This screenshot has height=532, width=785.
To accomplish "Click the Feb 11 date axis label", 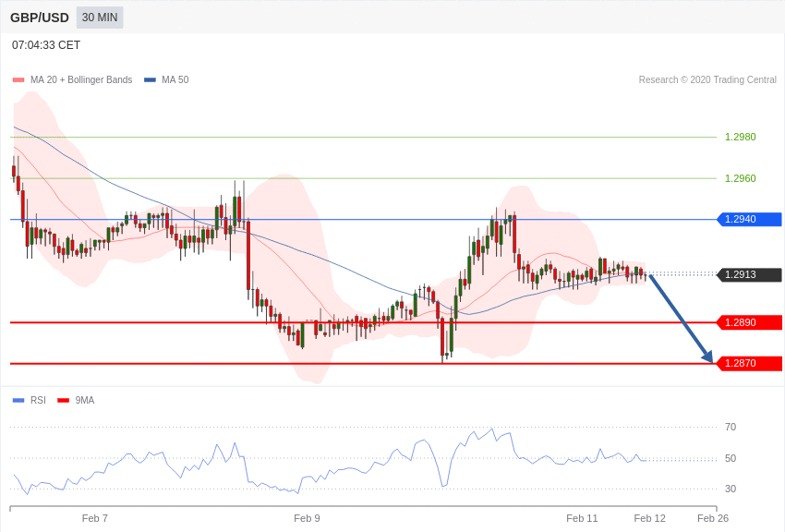I will (582, 518).
